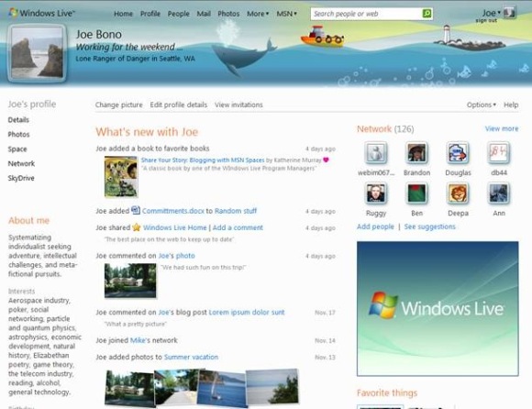Select Space in Joe's profile sidebar
This screenshot has height=409, width=532.
17,149
